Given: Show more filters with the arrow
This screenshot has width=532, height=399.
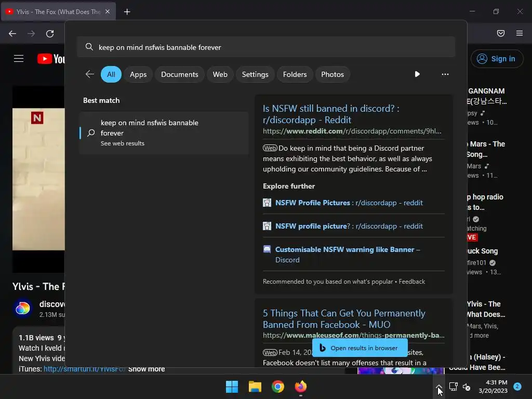Looking at the screenshot, I should [417, 74].
